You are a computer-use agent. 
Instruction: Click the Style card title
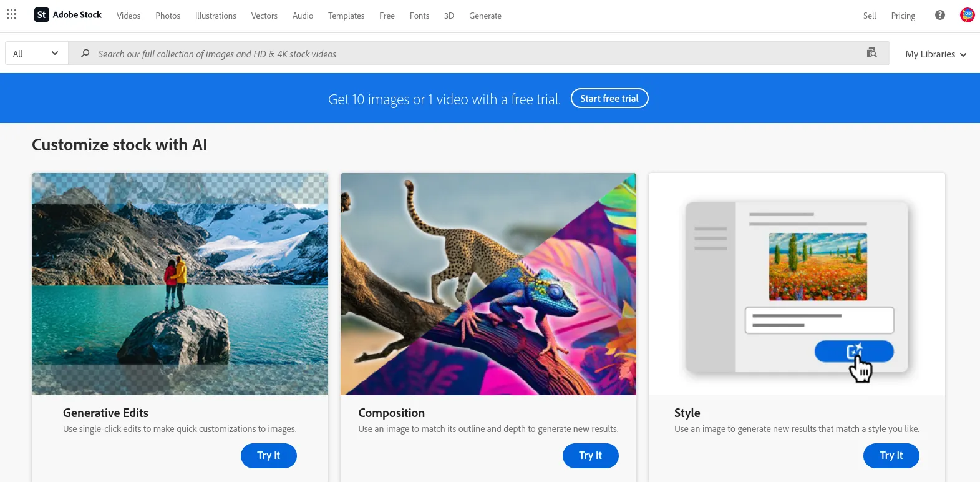(687, 413)
